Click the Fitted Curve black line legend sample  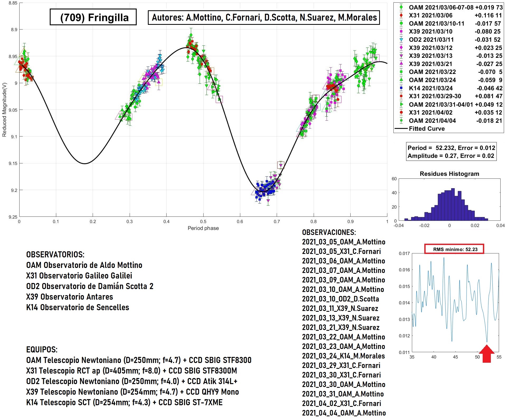click(401, 129)
